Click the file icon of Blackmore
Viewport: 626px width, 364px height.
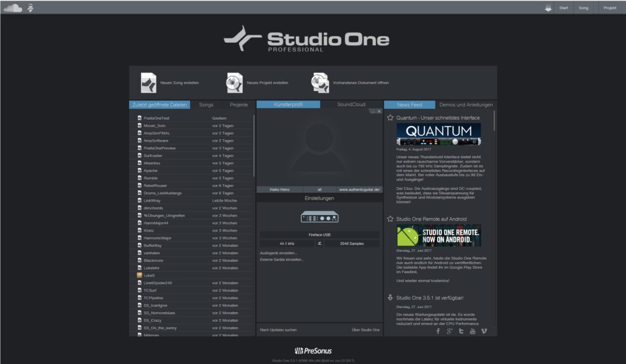(x=139, y=260)
